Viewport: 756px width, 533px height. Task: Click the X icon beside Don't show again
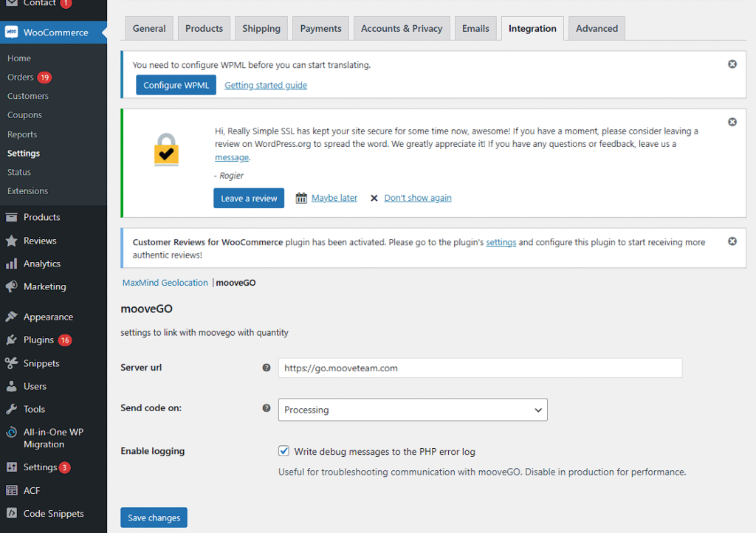374,198
